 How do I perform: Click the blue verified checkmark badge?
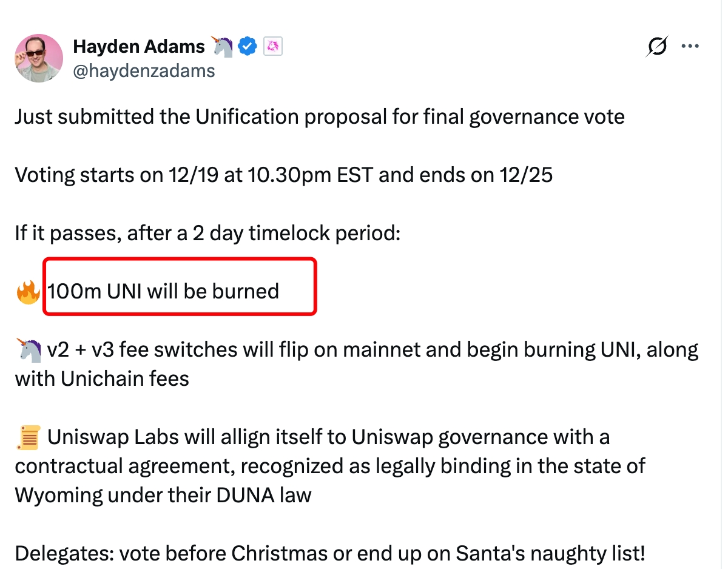point(248,45)
